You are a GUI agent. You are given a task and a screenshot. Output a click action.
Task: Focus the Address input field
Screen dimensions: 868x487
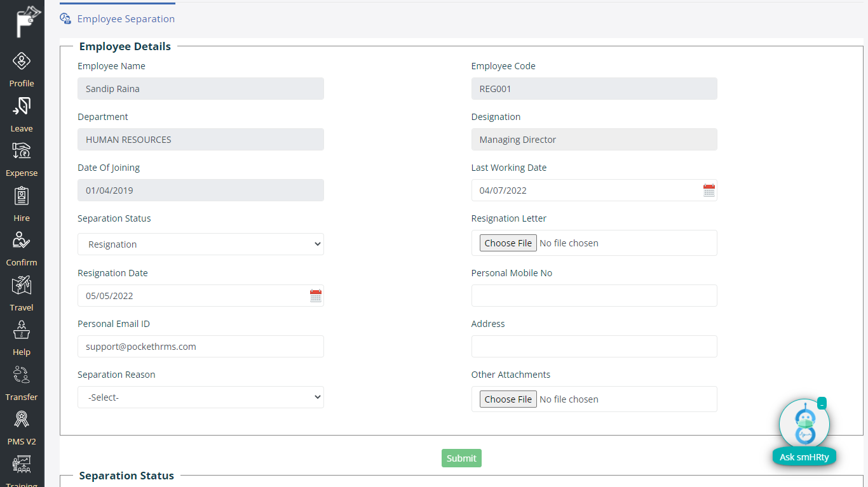click(593, 347)
